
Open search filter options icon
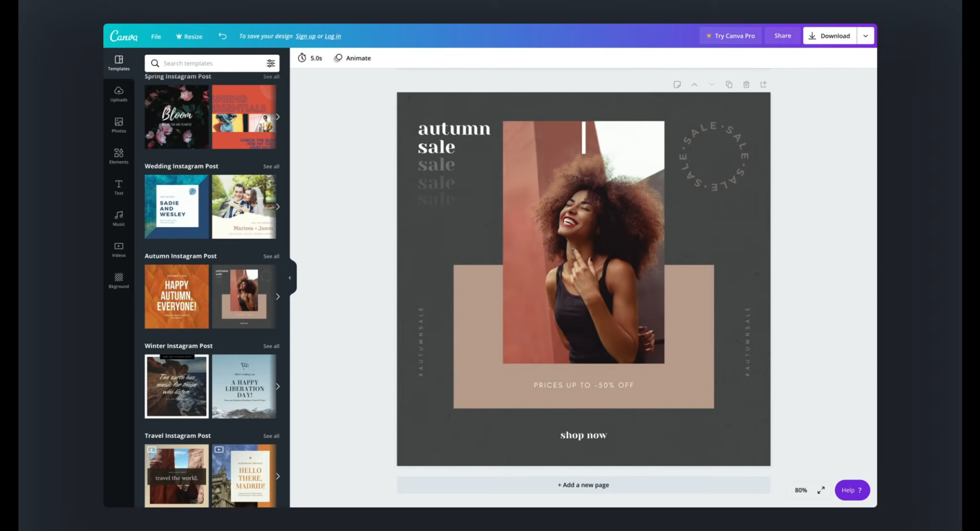tap(271, 63)
